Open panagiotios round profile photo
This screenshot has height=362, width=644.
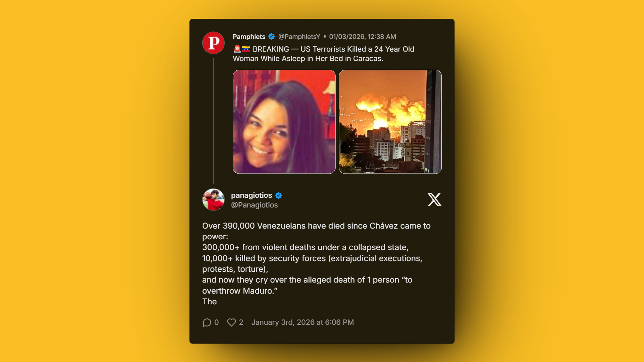point(213,200)
